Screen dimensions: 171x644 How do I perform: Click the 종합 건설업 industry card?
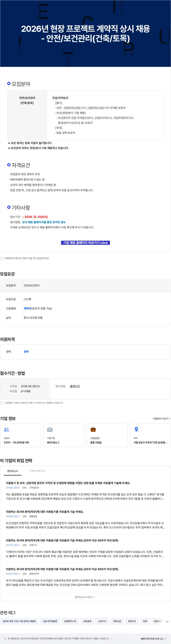point(107,435)
